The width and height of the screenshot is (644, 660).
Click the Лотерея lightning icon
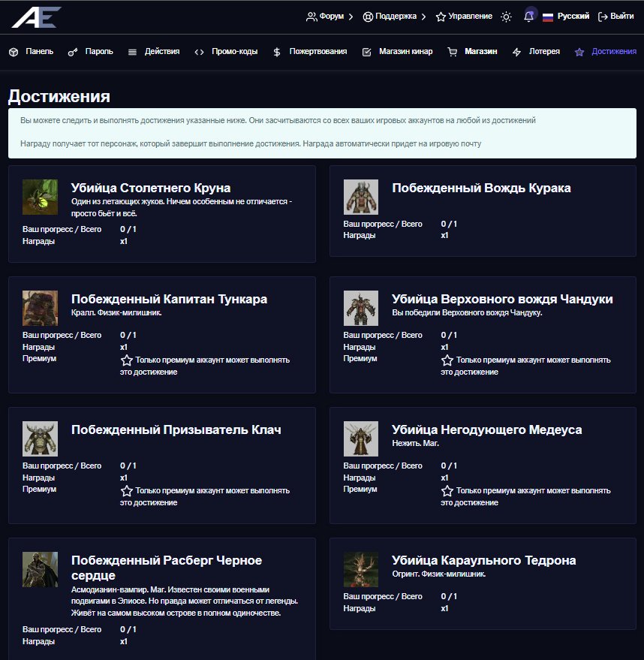click(x=516, y=53)
